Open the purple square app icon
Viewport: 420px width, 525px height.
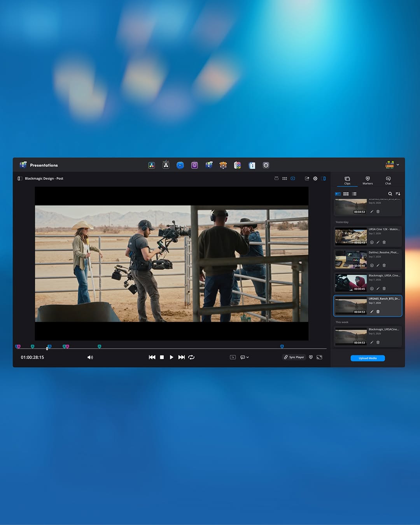194,165
